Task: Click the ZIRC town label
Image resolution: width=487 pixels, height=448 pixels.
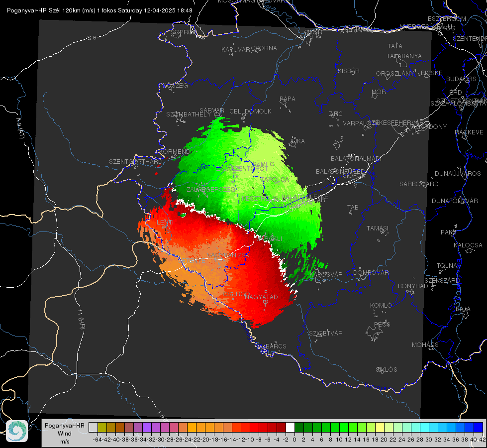Action: pyautogui.click(x=336, y=114)
